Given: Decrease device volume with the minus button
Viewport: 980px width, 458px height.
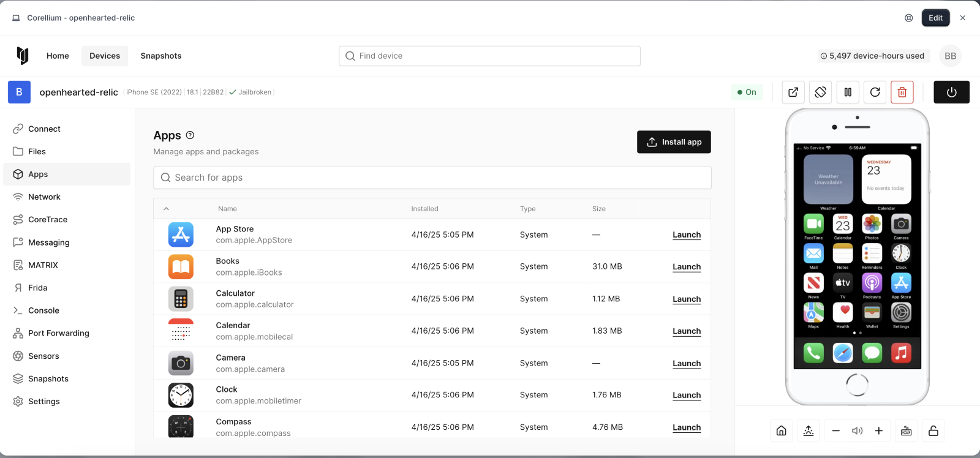Looking at the screenshot, I should [836, 430].
